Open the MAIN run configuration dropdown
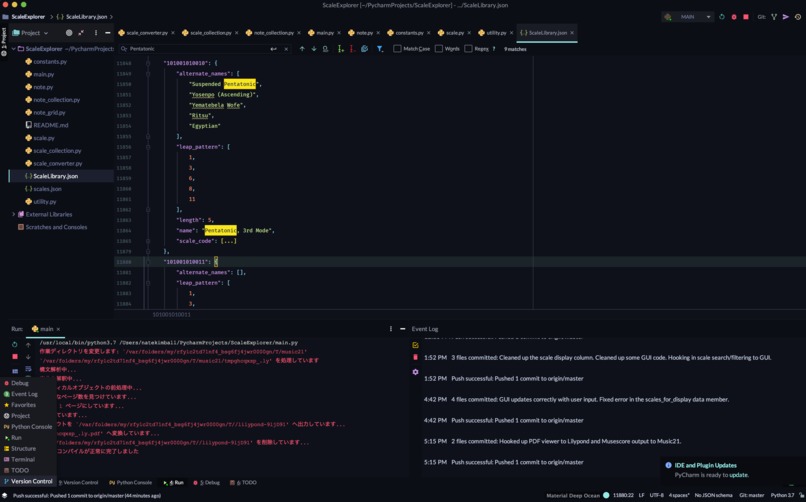 click(x=687, y=17)
